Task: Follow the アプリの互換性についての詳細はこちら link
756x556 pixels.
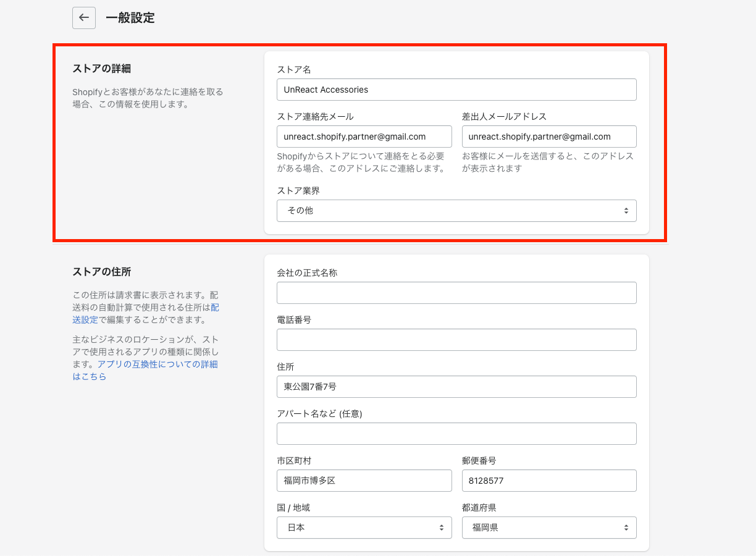Action: pos(157,364)
